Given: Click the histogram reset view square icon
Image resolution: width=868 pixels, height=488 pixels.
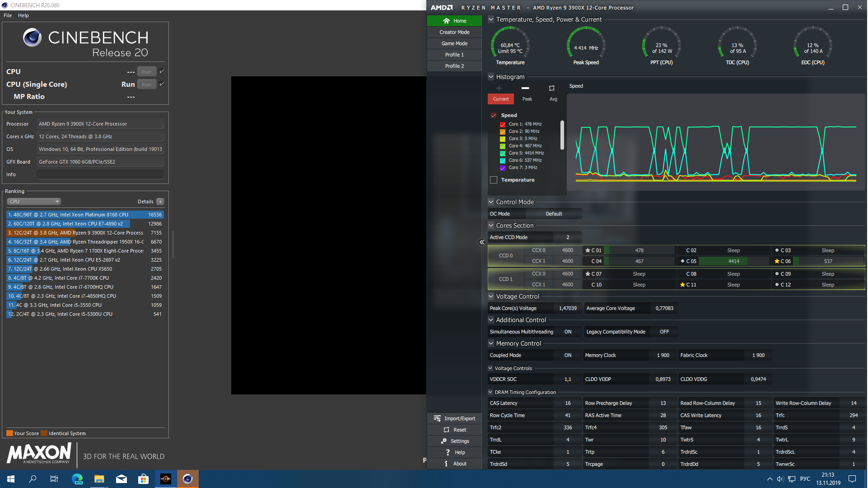Looking at the screenshot, I should tap(551, 88).
